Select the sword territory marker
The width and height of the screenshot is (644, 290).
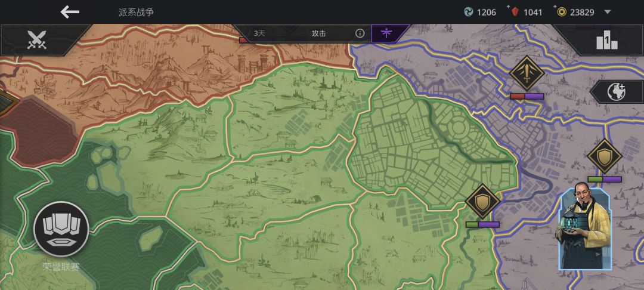[527, 73]
